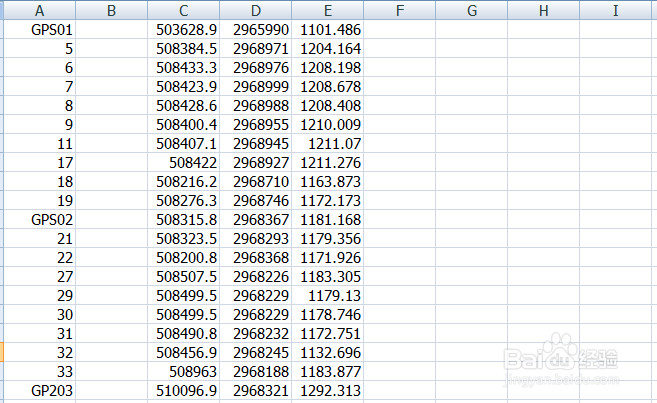Click the 1178.746 value
The image size is (657, 403).
click(x=328, y=314)
